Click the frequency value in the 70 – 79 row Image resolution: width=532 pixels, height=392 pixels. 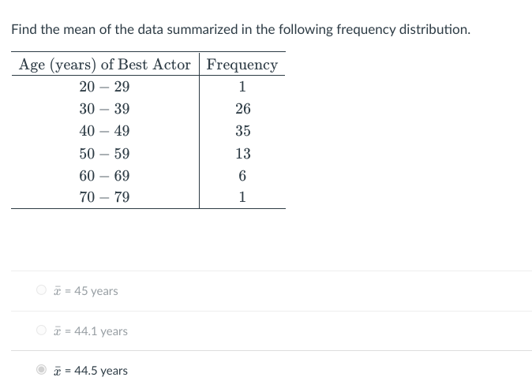tap(242, 197)
